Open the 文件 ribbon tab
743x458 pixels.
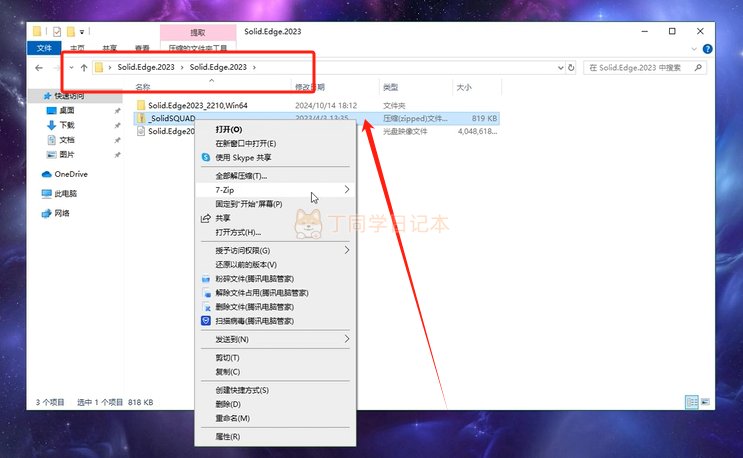pos(44,48)
